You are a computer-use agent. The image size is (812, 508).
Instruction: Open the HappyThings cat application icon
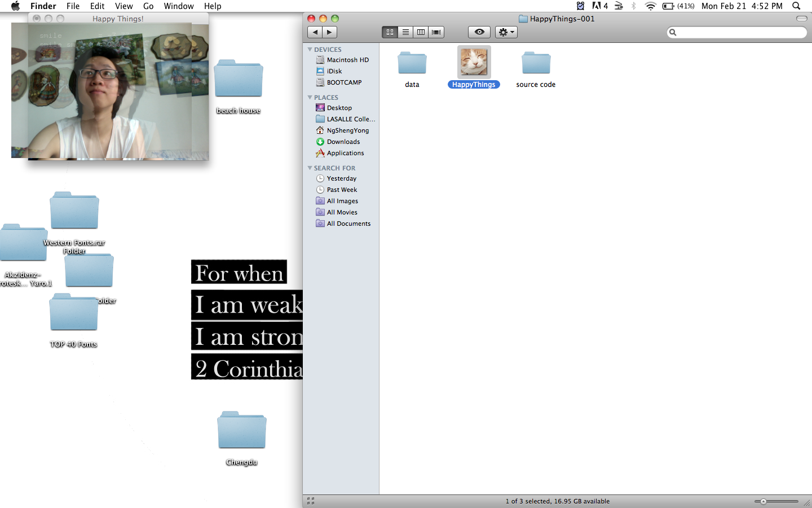474,62
